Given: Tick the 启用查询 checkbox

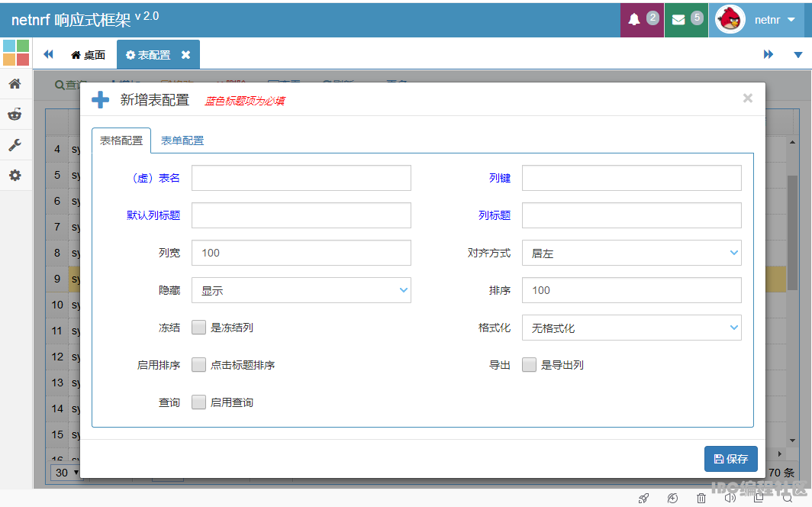Looking at the screenshot, I should [x=199, y=402].
